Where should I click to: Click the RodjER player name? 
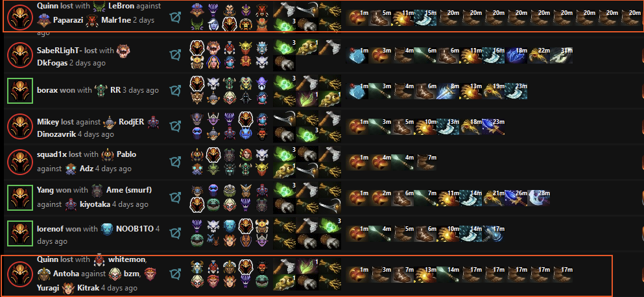click(x=132, y=122)
